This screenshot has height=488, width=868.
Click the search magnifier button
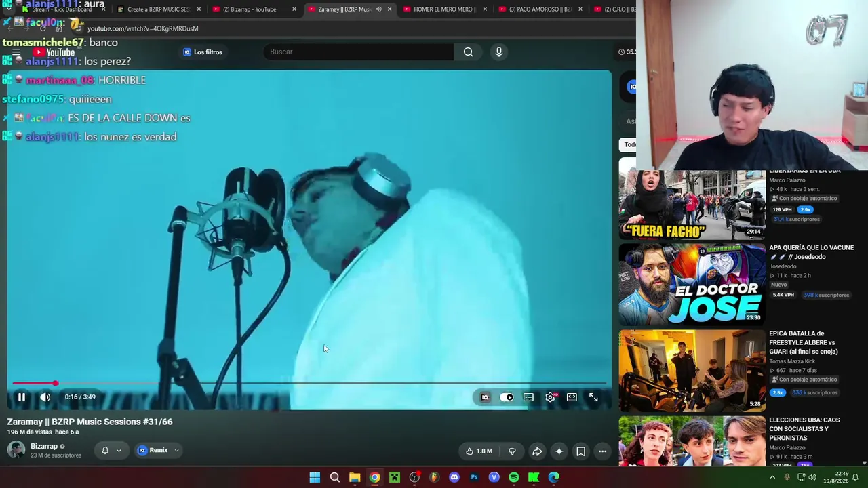point(468,52)
